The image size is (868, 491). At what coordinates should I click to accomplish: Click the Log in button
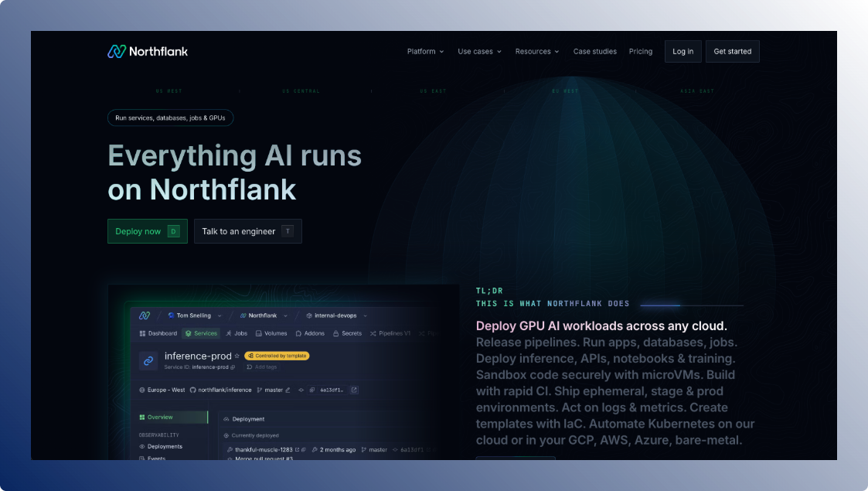click(x=683, y=52)
